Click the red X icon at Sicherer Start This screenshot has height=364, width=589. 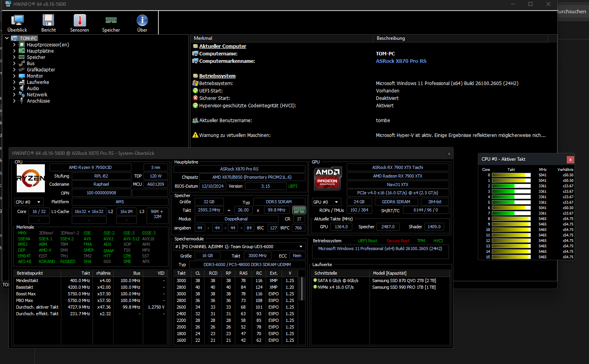tap(195, 98)
